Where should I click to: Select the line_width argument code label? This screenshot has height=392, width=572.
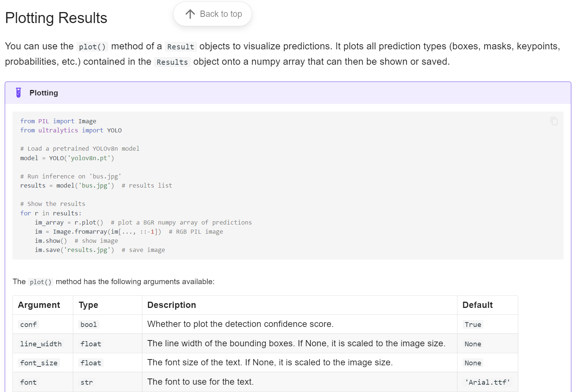coord(41,344)
